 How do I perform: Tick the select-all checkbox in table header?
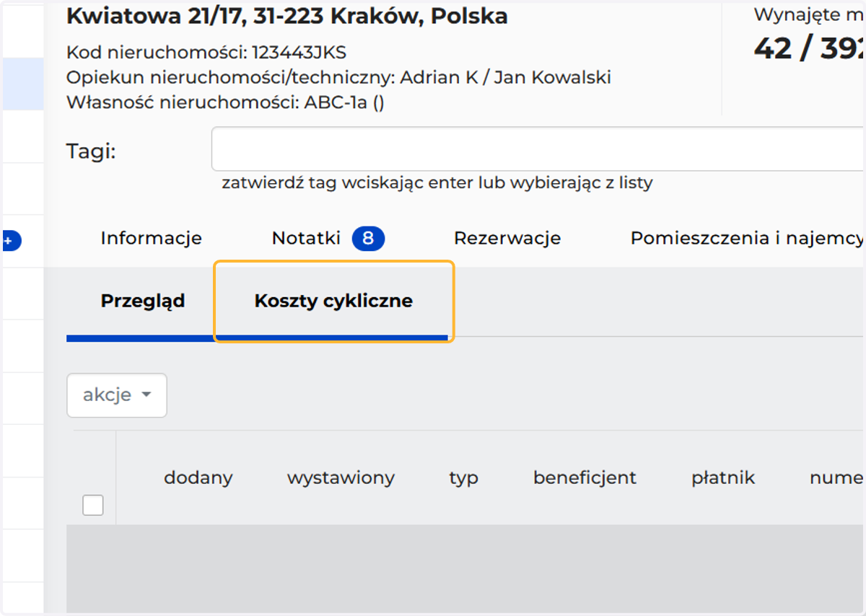[93, 505]
